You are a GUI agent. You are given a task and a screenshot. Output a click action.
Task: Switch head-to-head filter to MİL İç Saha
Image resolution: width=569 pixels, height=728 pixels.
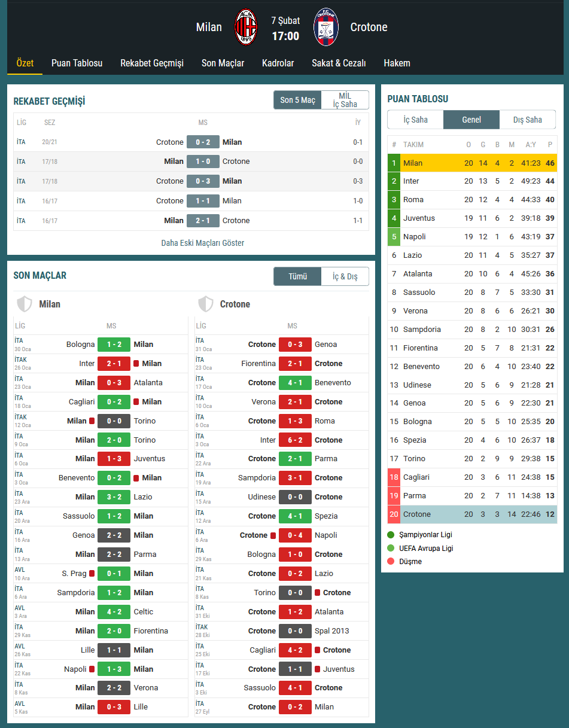[345, 100]
